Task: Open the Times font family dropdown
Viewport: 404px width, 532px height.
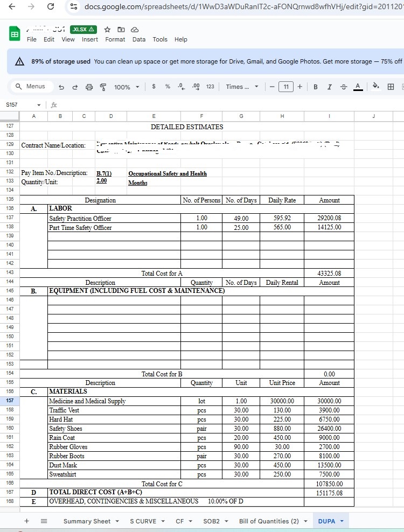Action: 242,87
